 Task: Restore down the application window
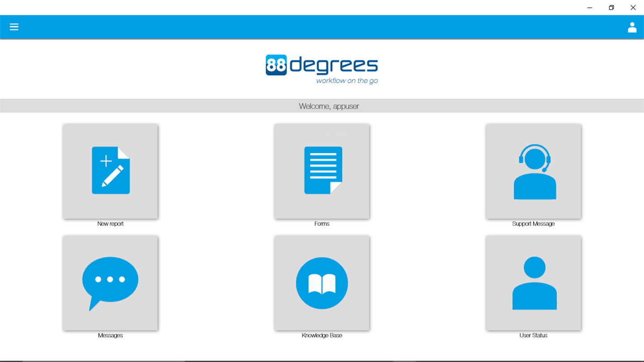(x=611, y=8)
